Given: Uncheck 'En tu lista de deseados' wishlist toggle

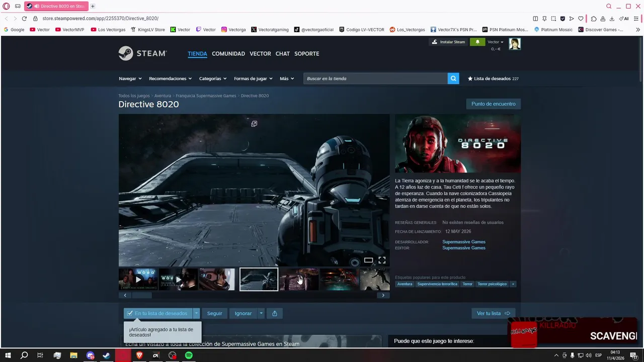Looking at the screenshot, I should (158, 313).
